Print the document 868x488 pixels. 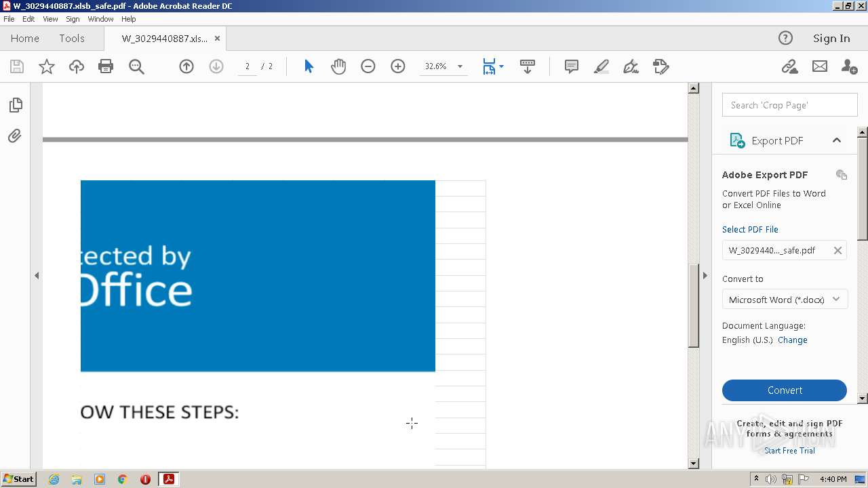tap(106, 66)
